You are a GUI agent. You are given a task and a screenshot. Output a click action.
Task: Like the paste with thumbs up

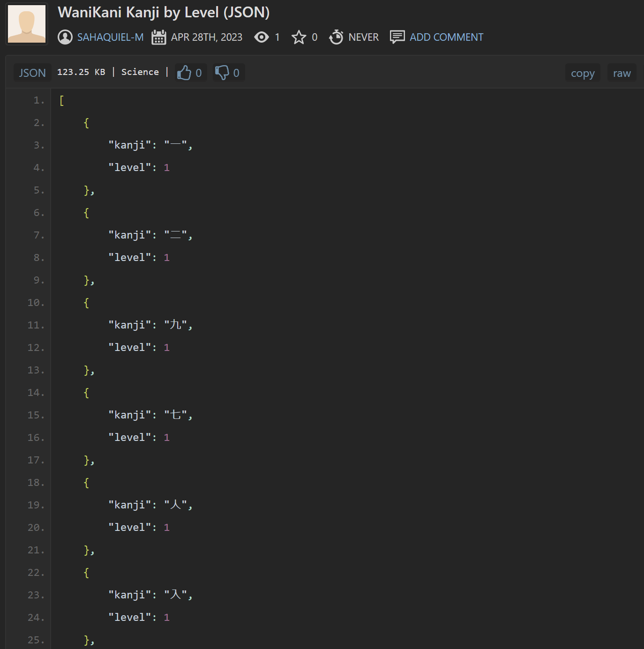[190, 73]
